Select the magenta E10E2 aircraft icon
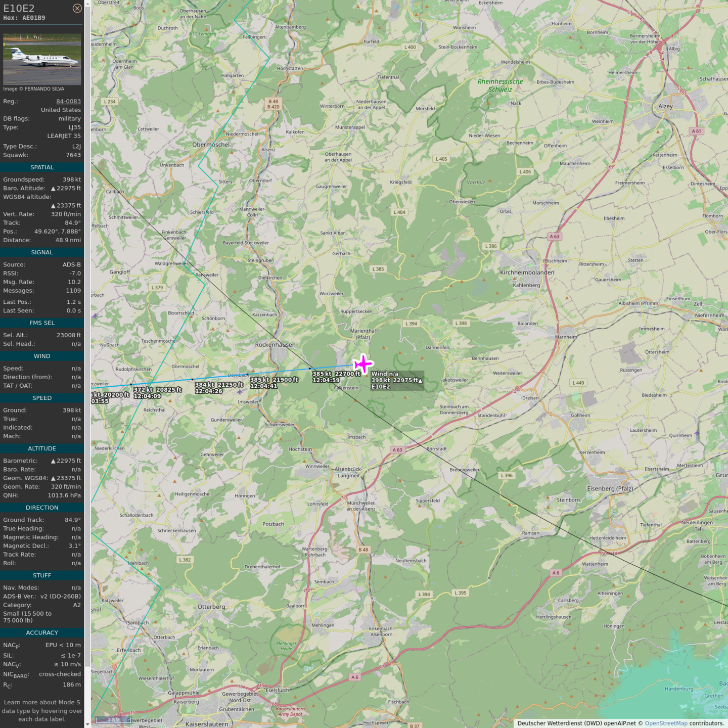The width and height of the screenshot is (728, 728). tap(363, 364)
